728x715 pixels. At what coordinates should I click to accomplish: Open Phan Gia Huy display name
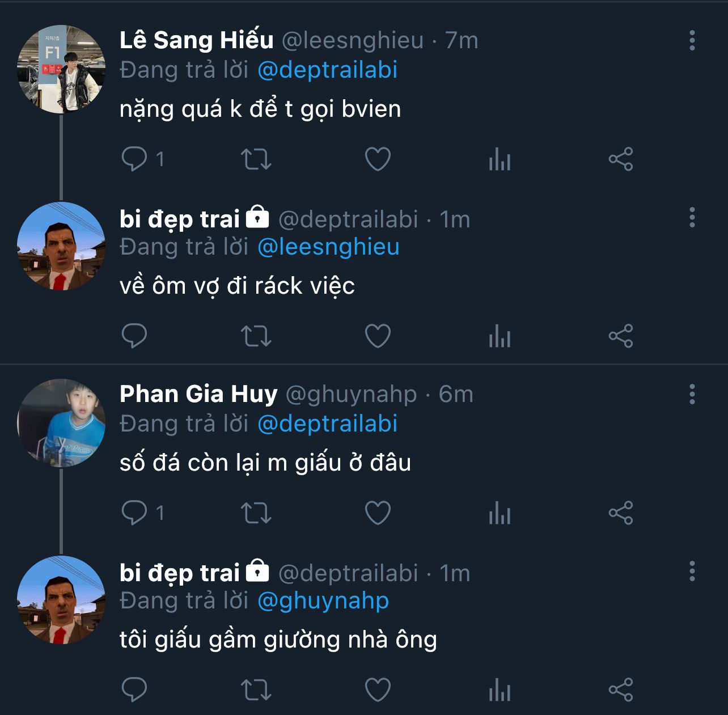pyautogui.click(x=198, y=394)
